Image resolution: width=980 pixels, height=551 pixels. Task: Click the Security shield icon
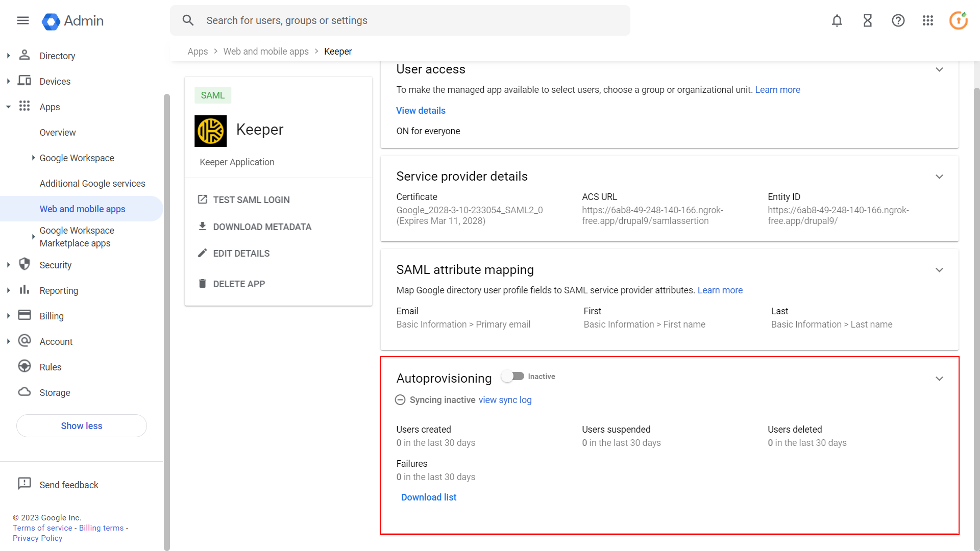pos(24,264)
